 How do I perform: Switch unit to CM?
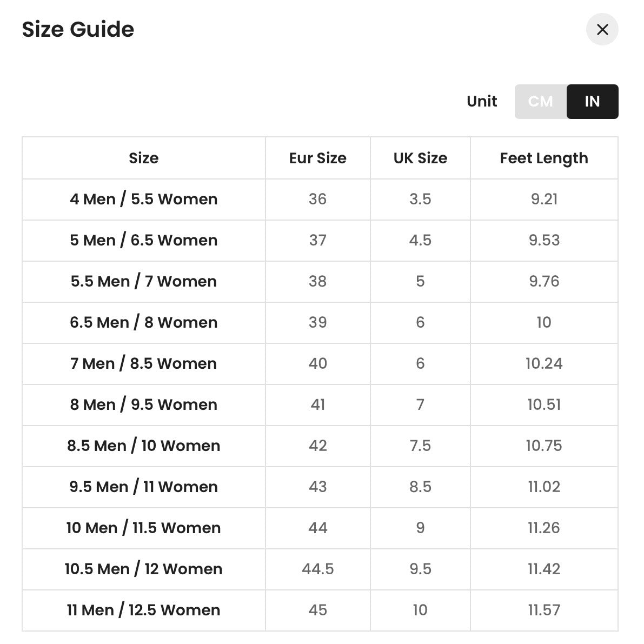coord(541,102)
